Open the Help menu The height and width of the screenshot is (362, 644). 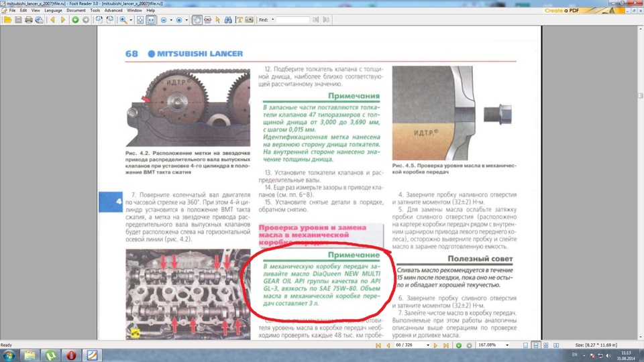click(151, 10)
